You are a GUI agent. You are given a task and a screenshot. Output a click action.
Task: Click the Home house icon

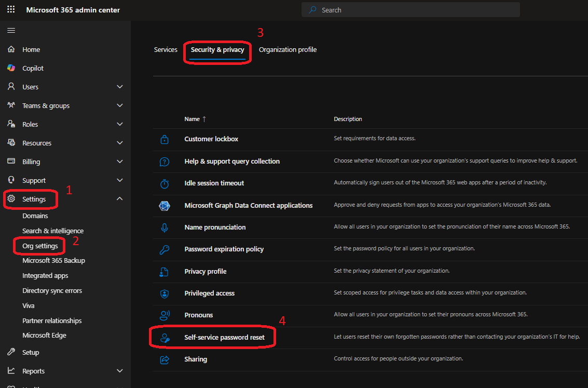tap(11, 49)
